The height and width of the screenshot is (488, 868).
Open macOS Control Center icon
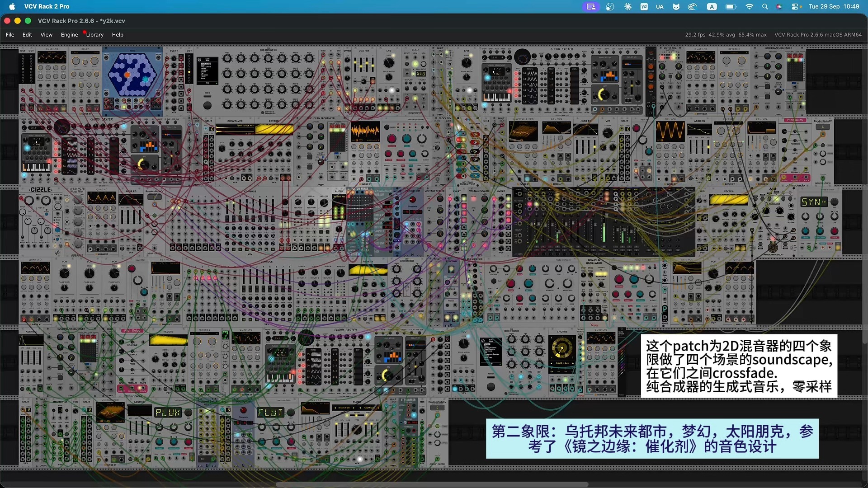[795, 7]
